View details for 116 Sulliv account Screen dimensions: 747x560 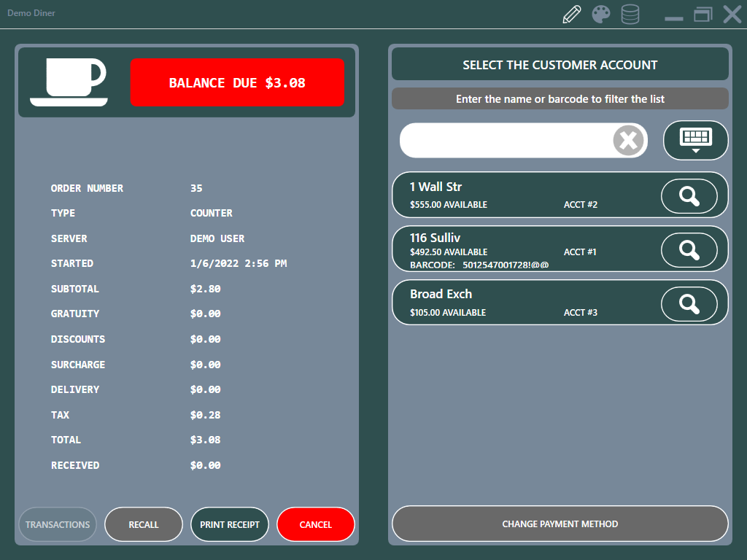[689, 250]
